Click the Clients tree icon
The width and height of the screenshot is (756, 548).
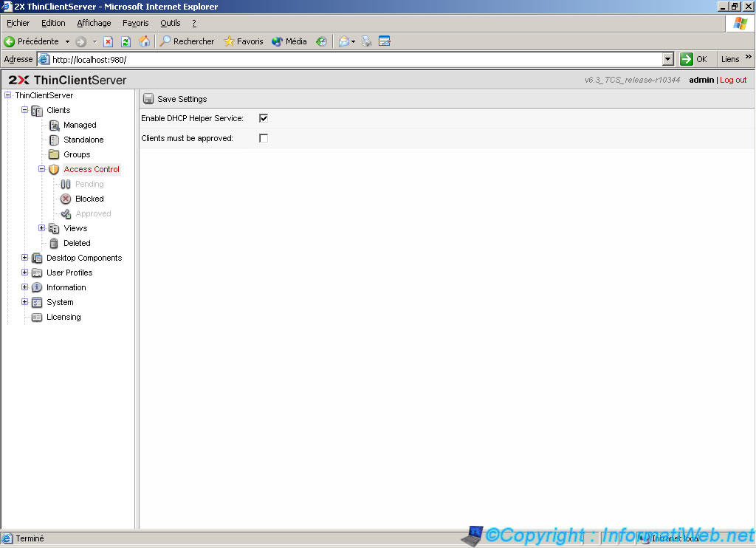pyautogui.click(x=37, y=111)
